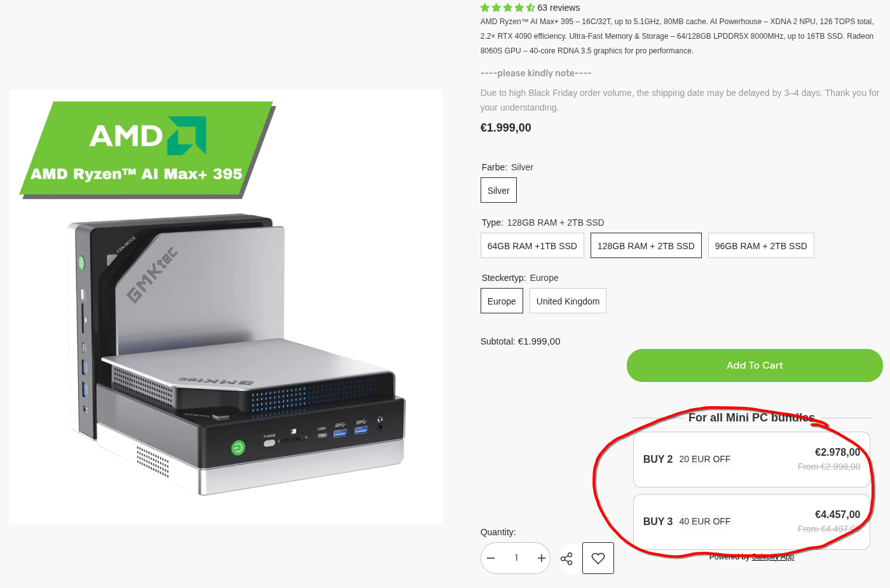Select United Kingdom plug type
Image resolution: width=890 pixels, height=588 pixels.
pos(568,301)
